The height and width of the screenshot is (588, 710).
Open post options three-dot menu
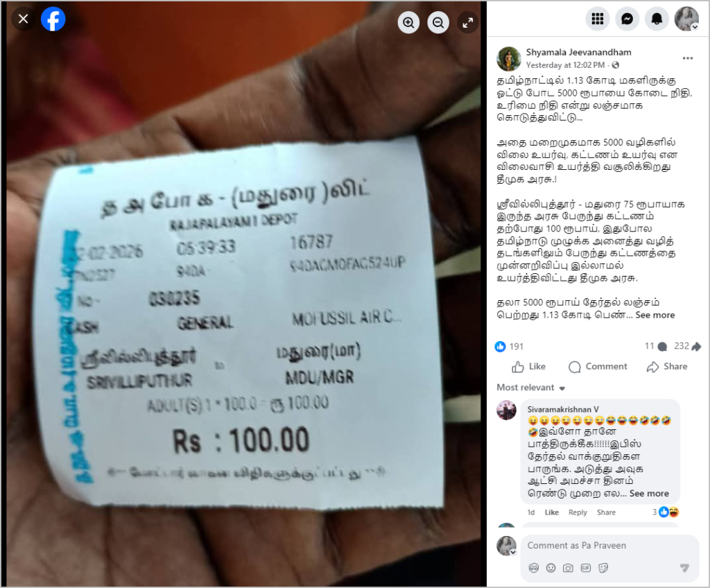687,58
